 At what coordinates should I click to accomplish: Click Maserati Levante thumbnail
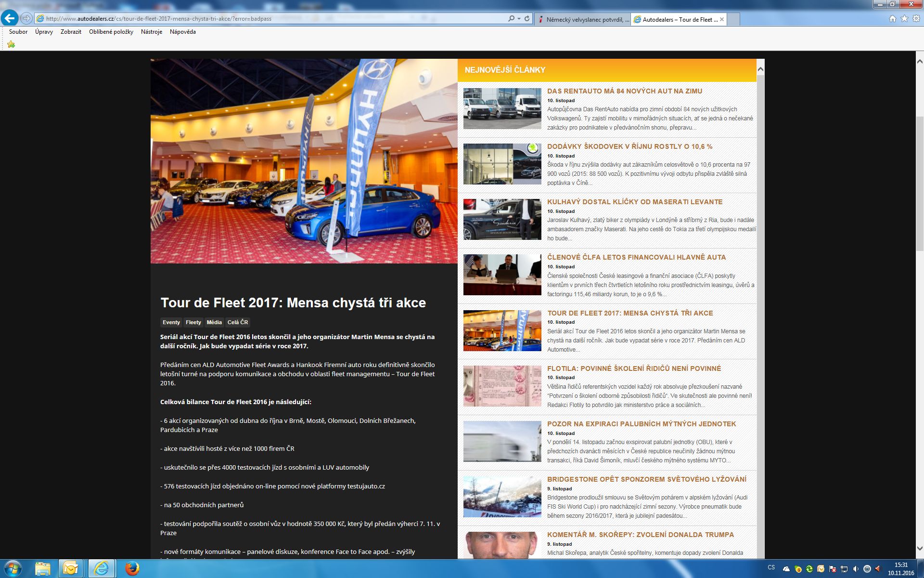point(502,219)
